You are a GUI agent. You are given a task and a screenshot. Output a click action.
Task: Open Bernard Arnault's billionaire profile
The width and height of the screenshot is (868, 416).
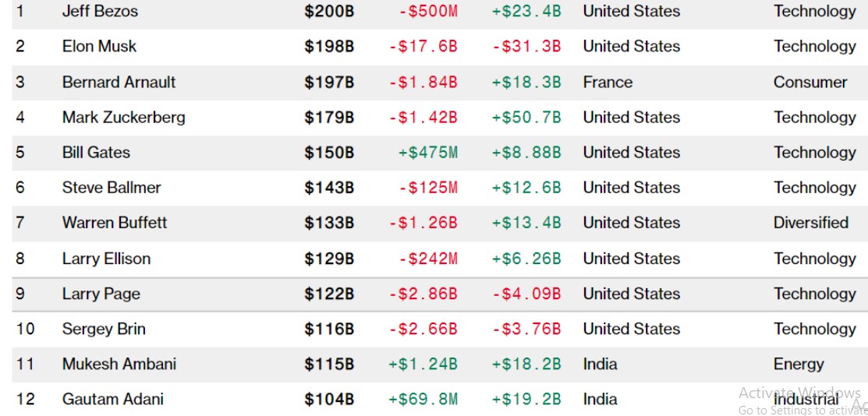point(119,82)
